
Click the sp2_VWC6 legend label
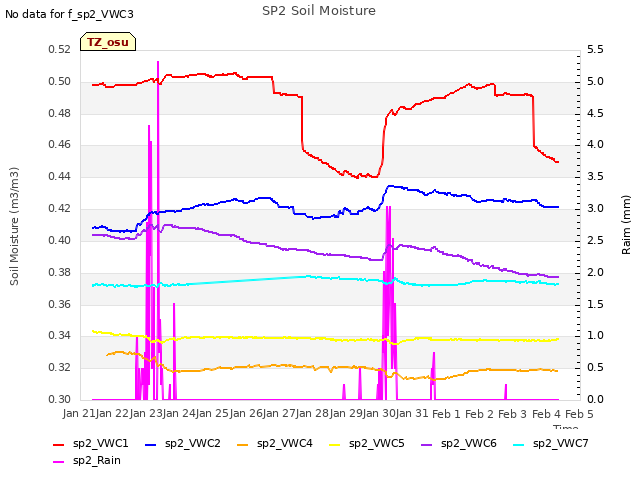pyautogui.click(x=469, y=443)
